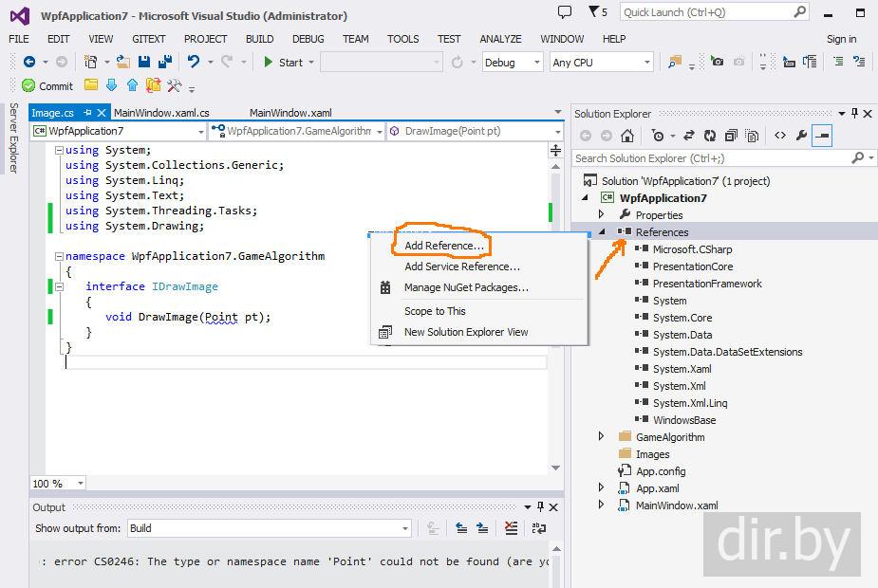Click the Undo arrow in toolbar
The height and width of the screenshot is (588, 878).
(x=194, y=62)
